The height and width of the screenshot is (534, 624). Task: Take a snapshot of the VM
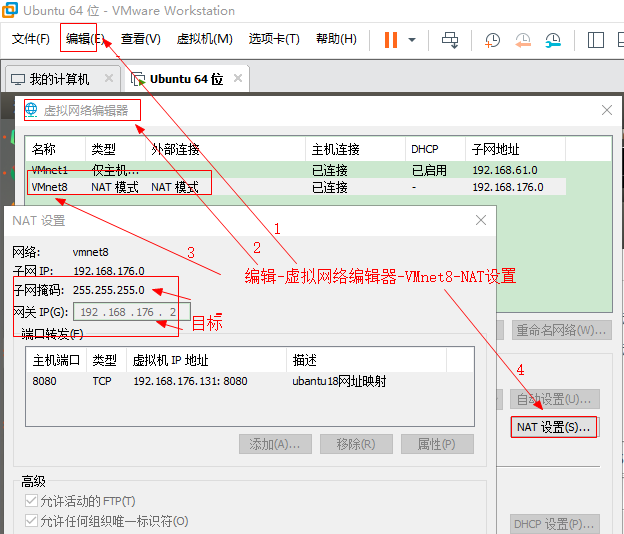pos(492,40)
